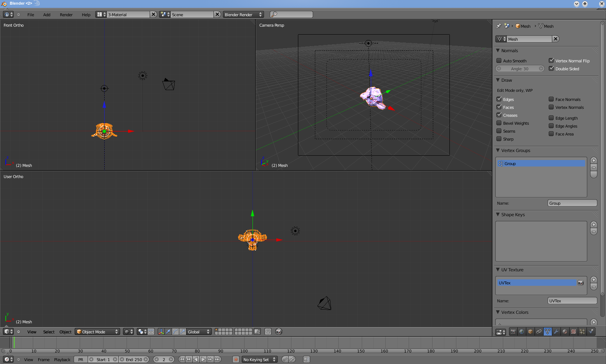Open the Blender Render engine dropdown
Viewport: 606px width, 364px height.
click(243, 14)
